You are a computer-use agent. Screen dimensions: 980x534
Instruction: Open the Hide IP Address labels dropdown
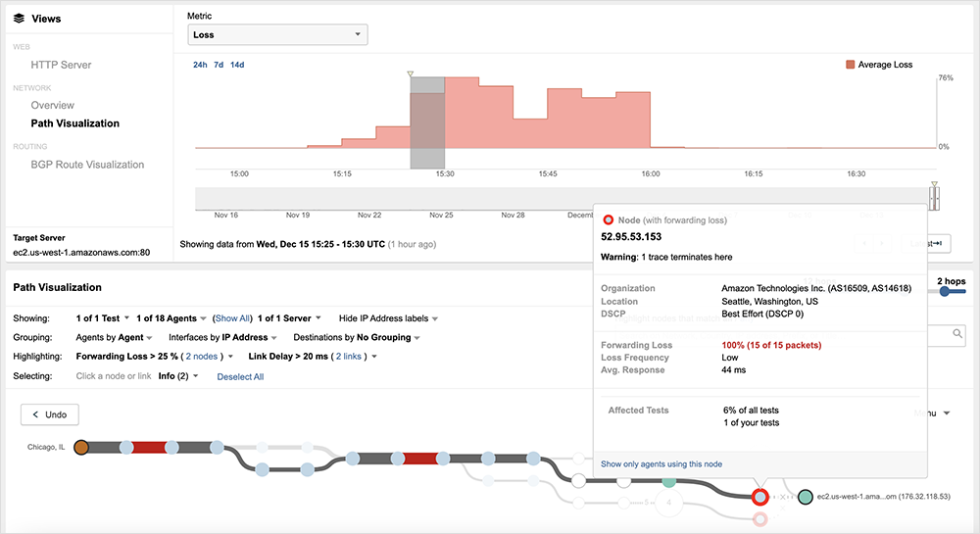pyautogui.click(x=388, y=318)
